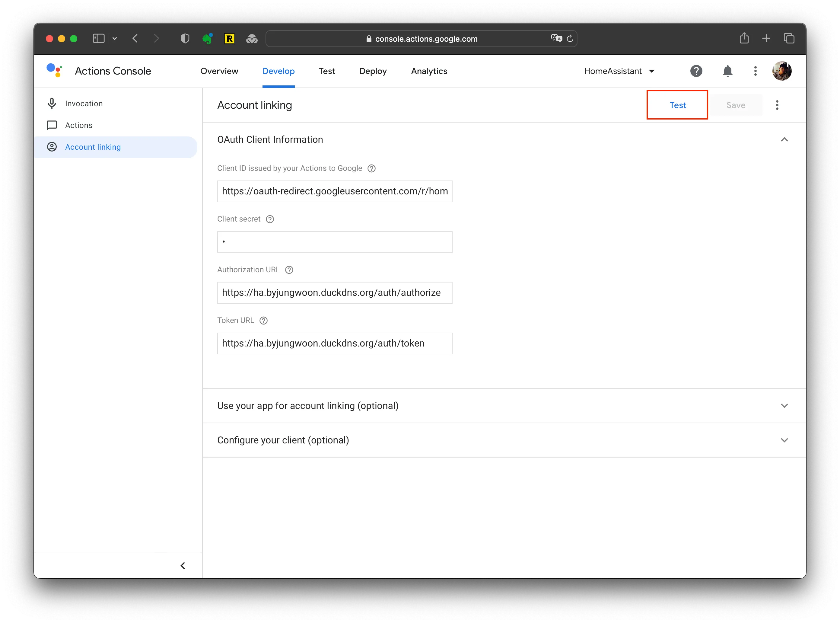Click the Google Assistant logo icon

(x=54, y=71)
